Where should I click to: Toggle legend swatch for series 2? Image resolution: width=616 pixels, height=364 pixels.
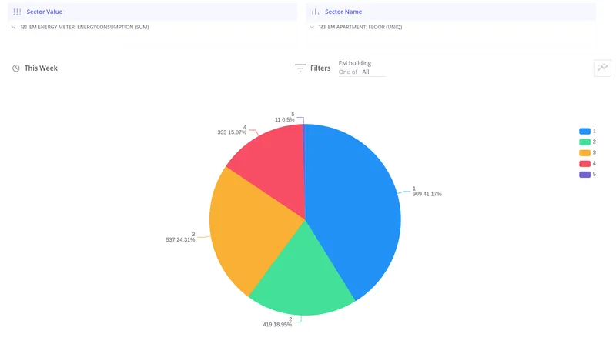[584, 142]
